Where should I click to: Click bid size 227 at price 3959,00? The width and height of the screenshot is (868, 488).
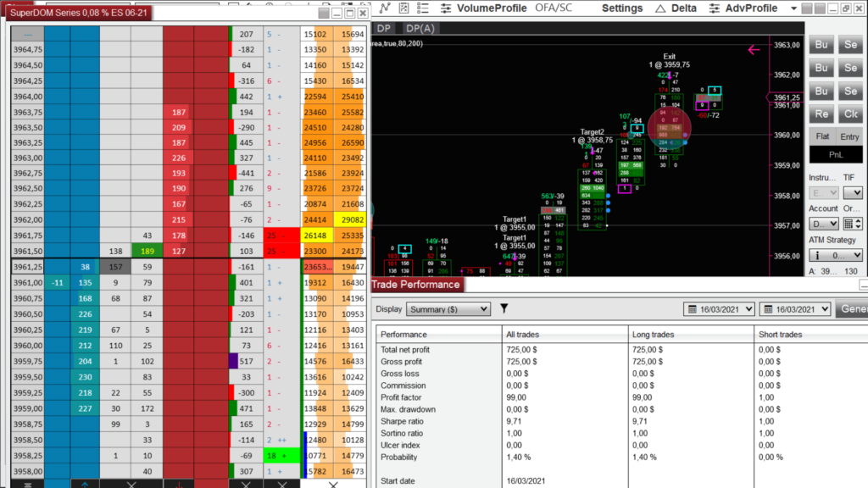pos(85,408)
